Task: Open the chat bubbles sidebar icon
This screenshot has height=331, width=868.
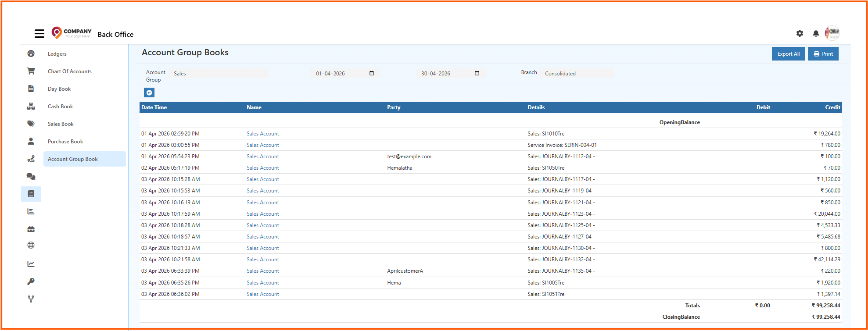Action: coord(31,176)
